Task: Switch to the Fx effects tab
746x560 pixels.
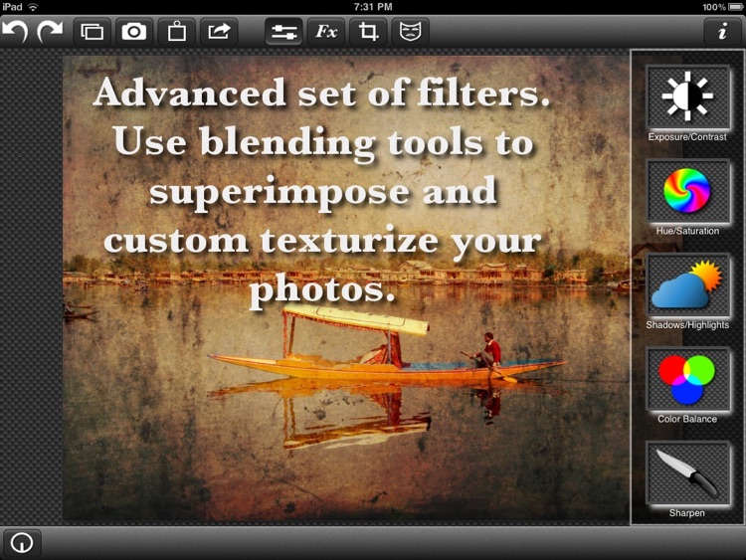Action: click(326, 32)
